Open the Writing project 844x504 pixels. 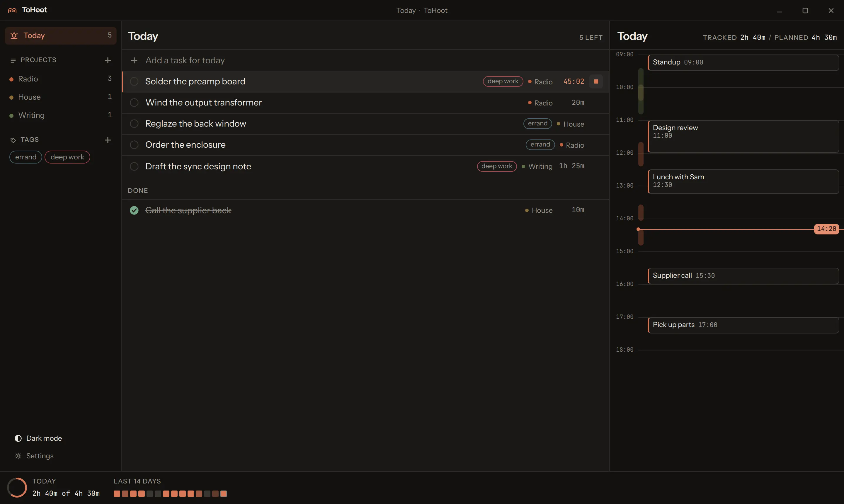click(60, 115)
